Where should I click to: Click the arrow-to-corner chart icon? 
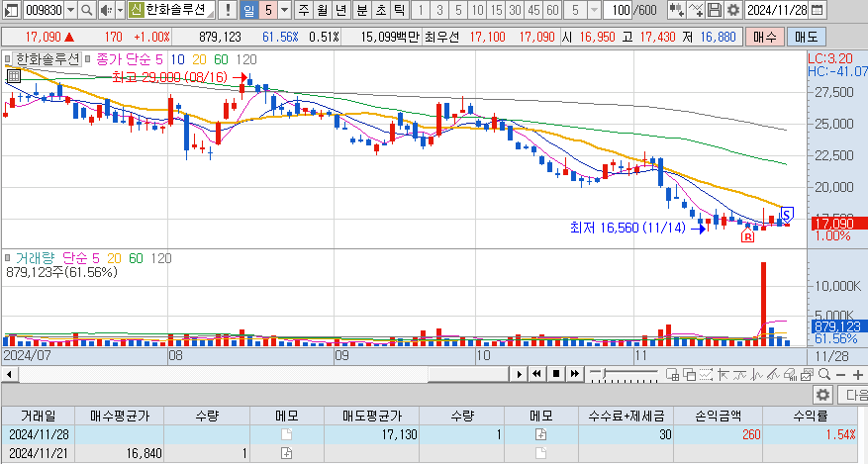[723, 374]
